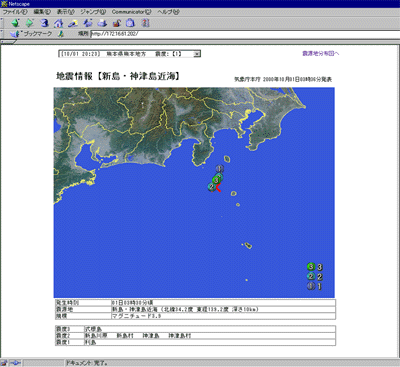This screenshot has height=367, width=400.
Task: Open the Communicator menu
Action: (131, 12)
